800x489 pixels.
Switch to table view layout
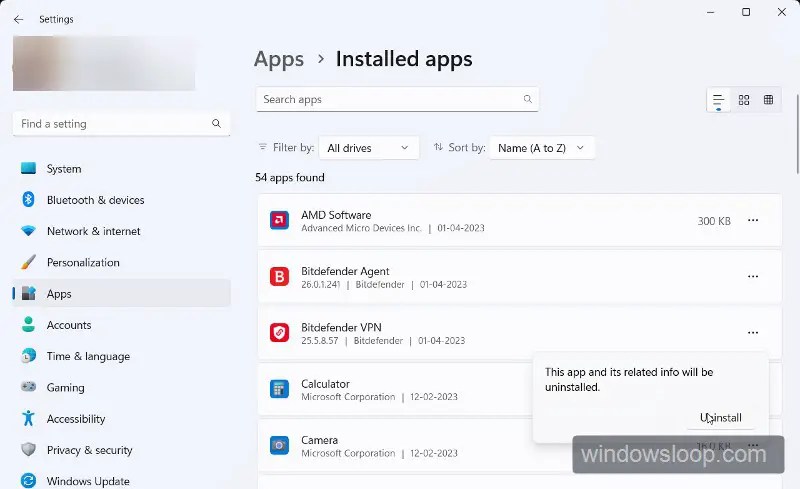click(x=768, y=100)
